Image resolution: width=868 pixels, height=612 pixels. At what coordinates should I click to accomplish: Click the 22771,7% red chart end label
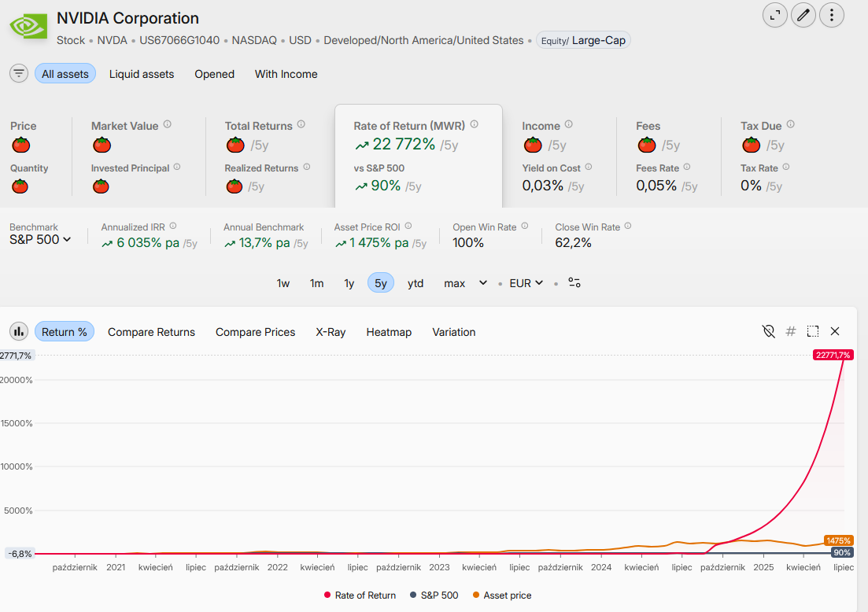(x=833, y=355)
